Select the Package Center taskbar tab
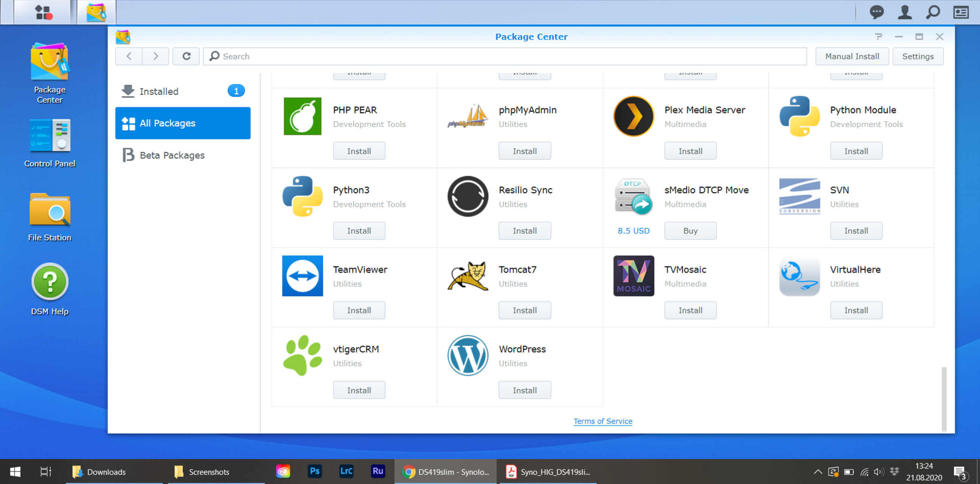The width and height of the screenshot is (980, 484). 96,12
